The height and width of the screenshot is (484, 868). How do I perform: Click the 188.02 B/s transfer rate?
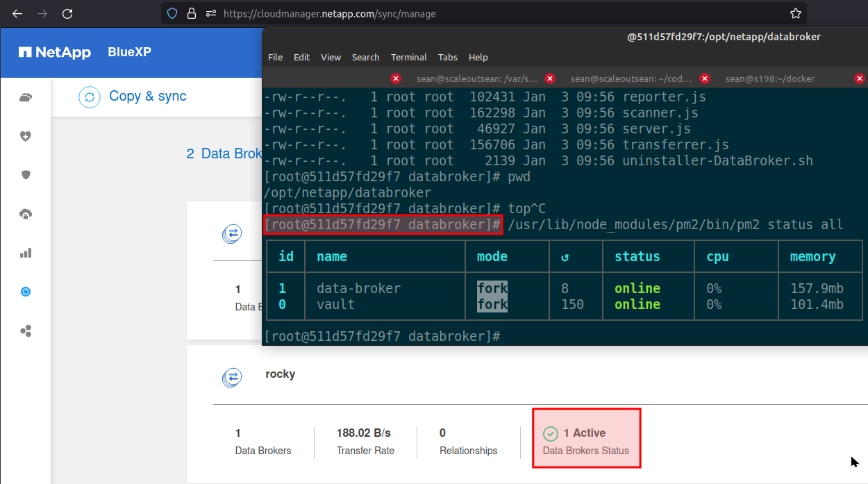(x=364, y=433)
